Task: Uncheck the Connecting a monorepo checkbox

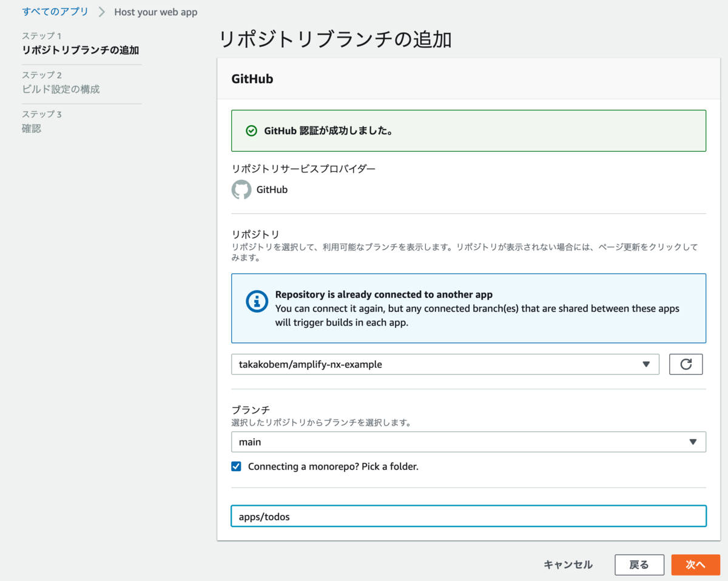Action: (237, 466)
